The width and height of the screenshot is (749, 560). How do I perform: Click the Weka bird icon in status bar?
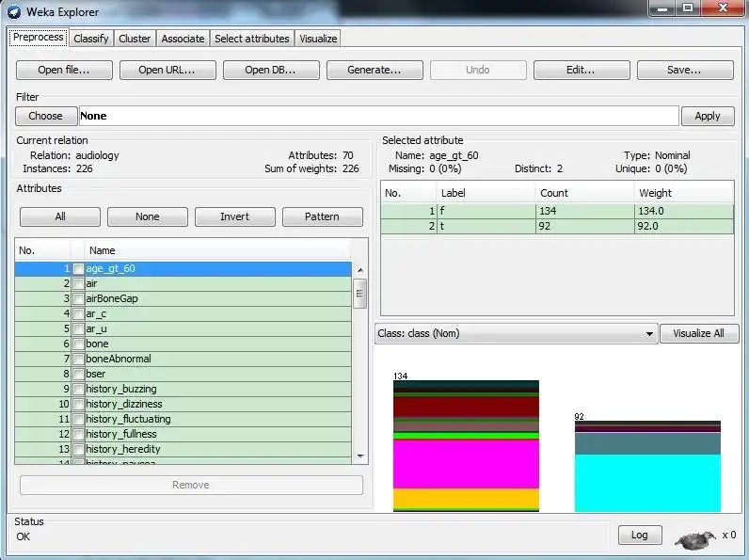695,539
